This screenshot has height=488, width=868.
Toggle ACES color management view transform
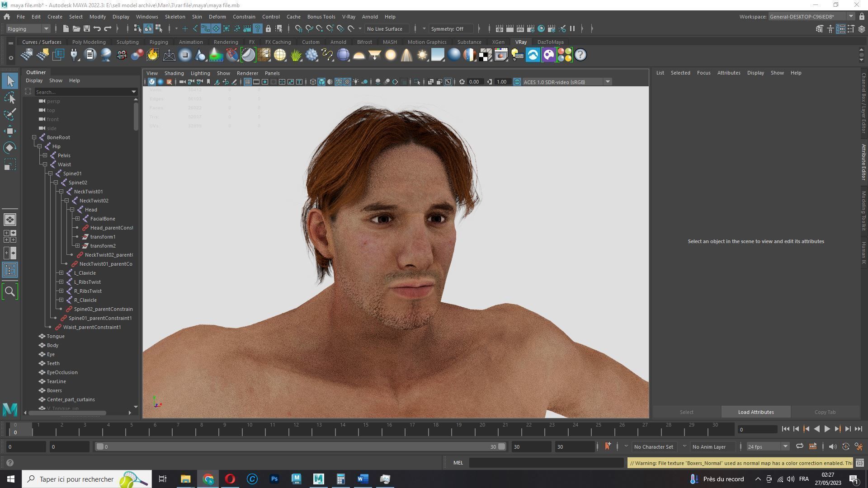[x=517, y=82]
